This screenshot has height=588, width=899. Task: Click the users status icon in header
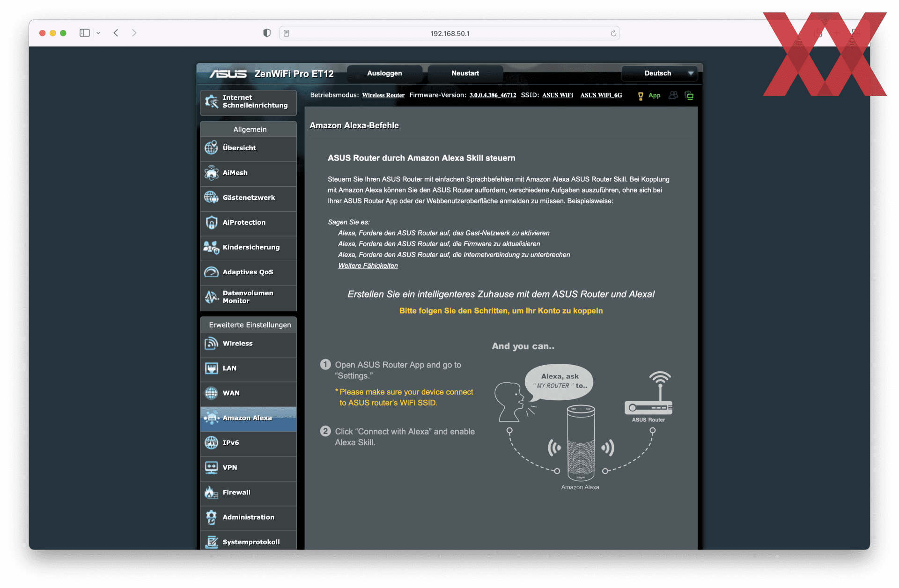(x=673, y=96)
